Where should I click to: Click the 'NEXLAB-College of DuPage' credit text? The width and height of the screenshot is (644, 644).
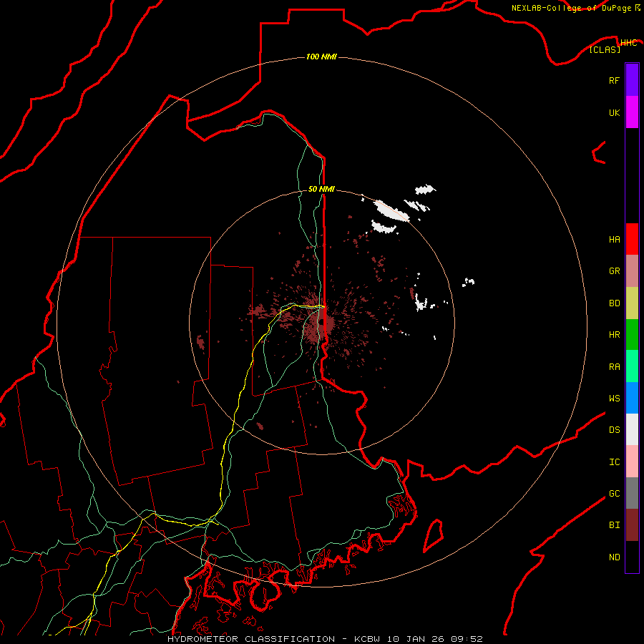click(x=571, y=8)
